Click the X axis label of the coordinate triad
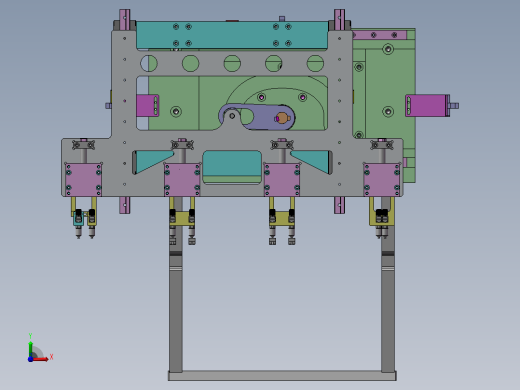Screen dimensions: 520x390 point(51,357)
